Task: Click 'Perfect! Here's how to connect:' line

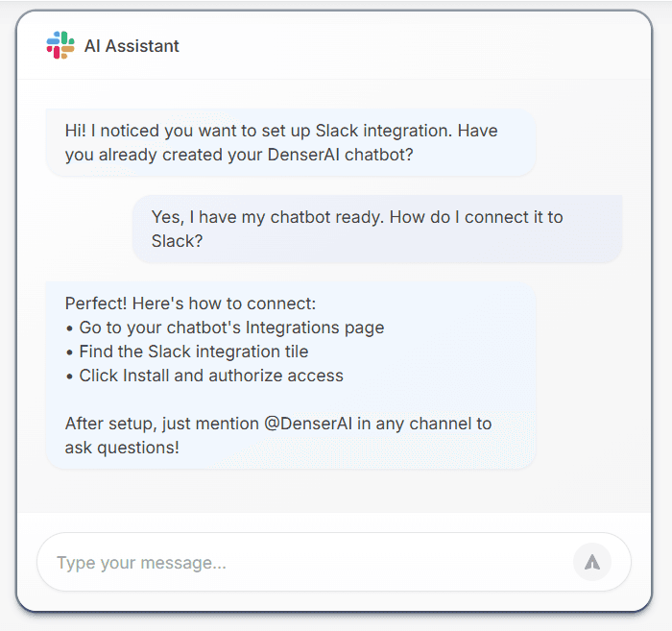Action: (190, 303)
